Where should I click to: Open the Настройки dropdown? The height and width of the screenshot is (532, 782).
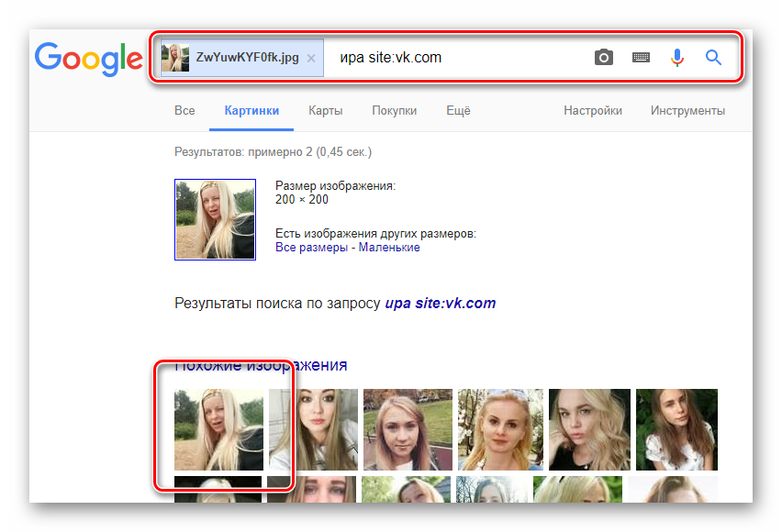click(x=593, y=111)
